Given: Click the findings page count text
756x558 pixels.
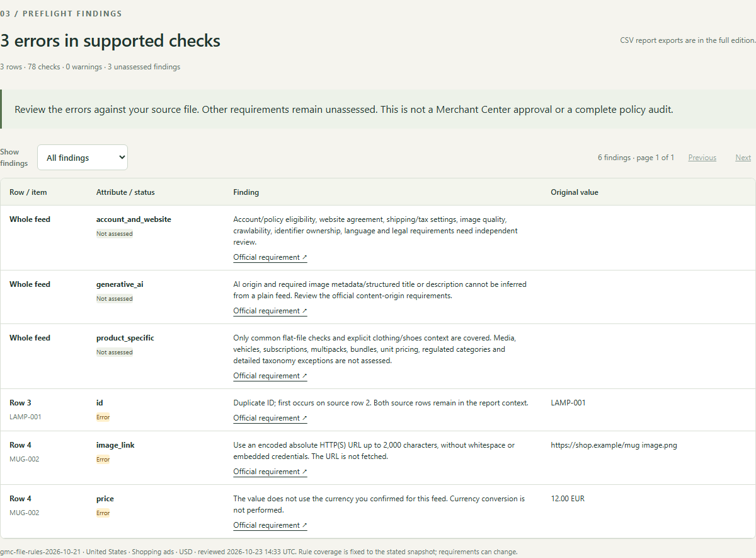Looking at the screenshot, I should click(x=636, y=158).
